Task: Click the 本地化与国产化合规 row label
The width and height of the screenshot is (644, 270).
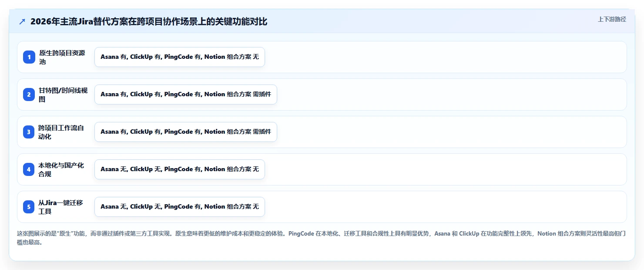Action: tap(61, 169)
